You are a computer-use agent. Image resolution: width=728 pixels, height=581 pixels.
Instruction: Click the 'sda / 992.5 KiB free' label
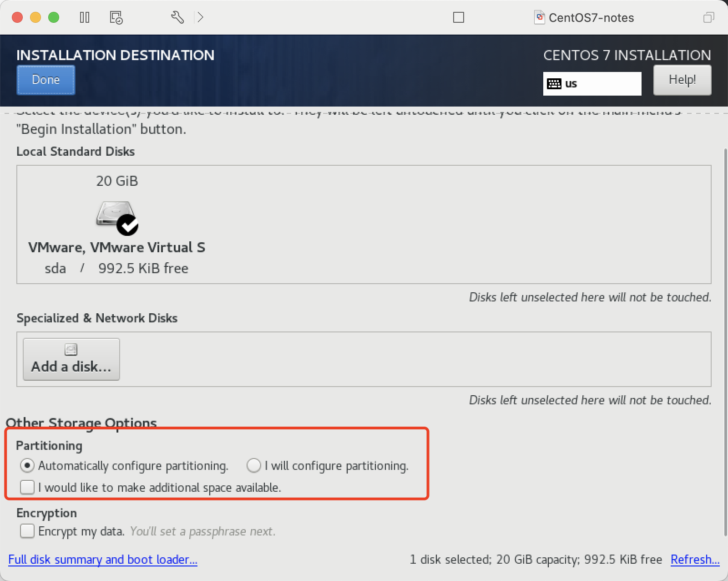pos(116,268)
